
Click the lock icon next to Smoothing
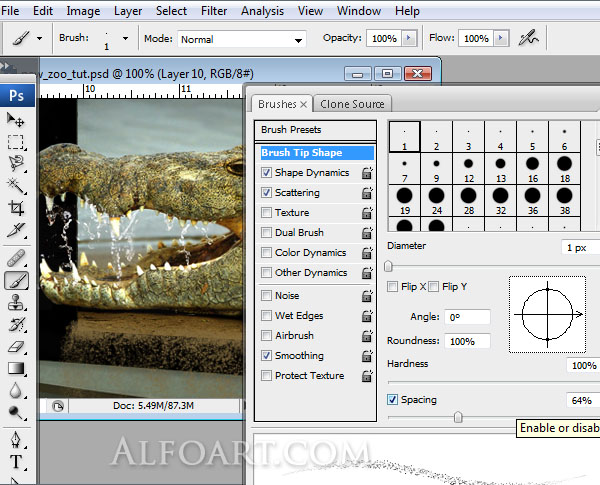tap(367, 356)
